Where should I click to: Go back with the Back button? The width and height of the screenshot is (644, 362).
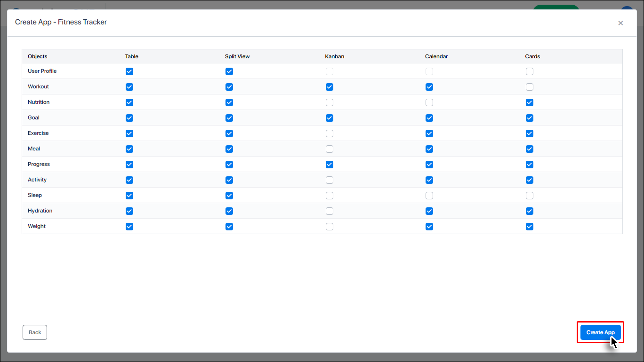point(35,332)
